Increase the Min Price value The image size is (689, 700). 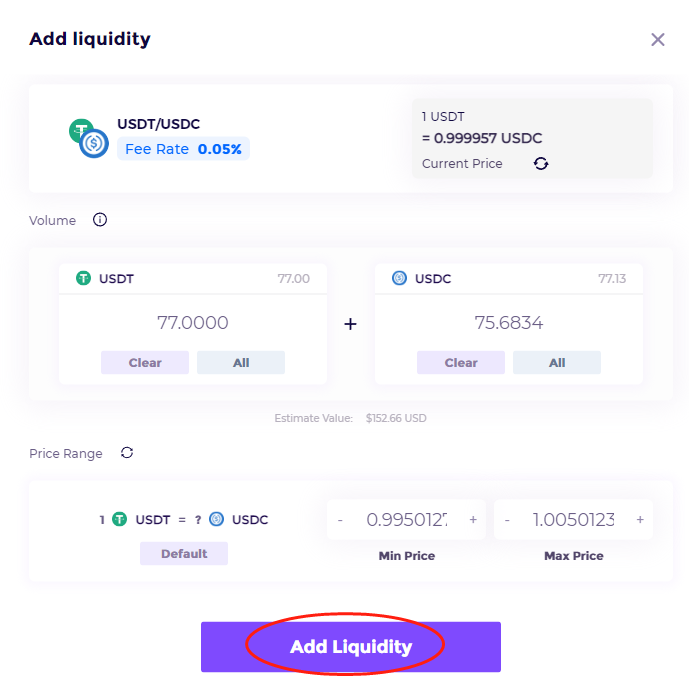click(x=473, y=520)
